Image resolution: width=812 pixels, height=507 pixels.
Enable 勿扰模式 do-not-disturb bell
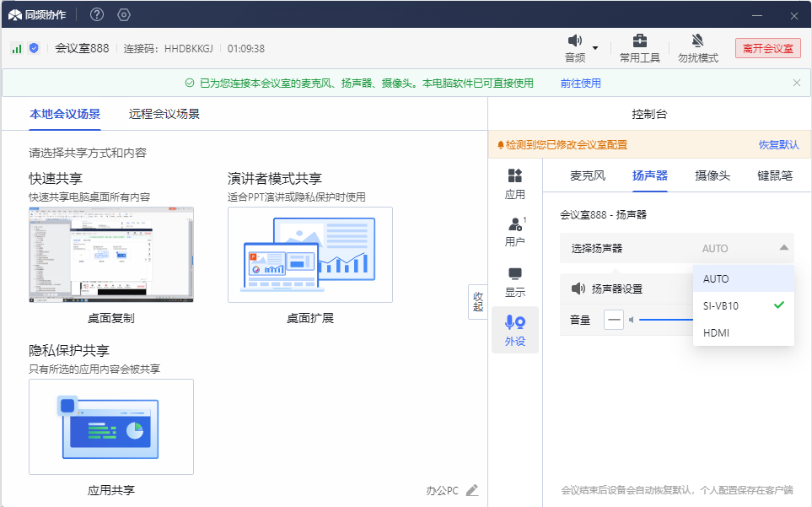click(697, 41)
